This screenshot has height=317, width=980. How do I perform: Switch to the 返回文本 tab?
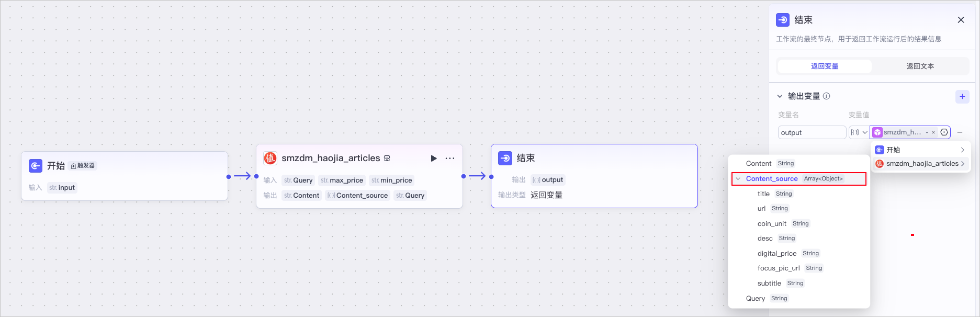coord(920,66)
